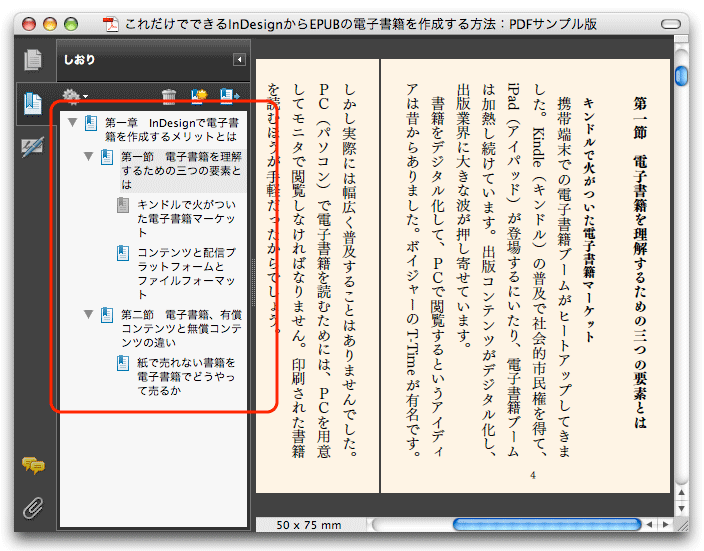Click the horizontal scrollbar thumb

coord(547,524)
